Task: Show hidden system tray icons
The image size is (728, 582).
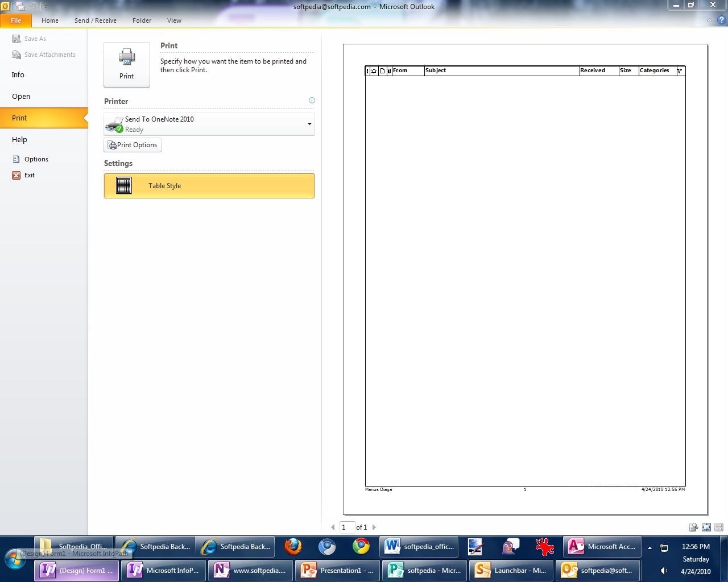Action: pos(650,548)
